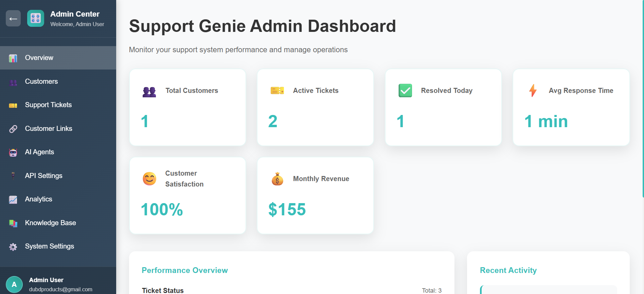Click the Active Tickets value 2
The width and height of the screenshot is (644, 294).
[x=273, y=121]
